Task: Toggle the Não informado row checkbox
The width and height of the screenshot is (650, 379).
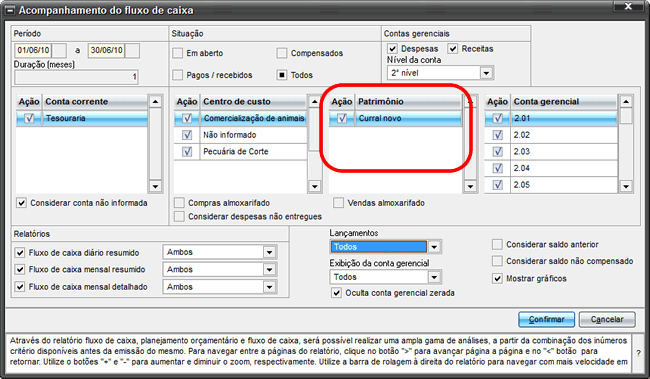Action: [x=187, y=135]
